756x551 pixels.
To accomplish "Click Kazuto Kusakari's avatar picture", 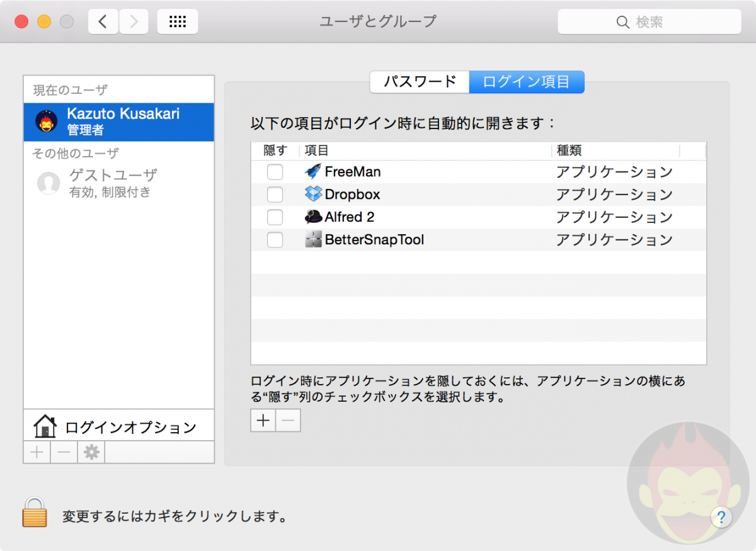I will pos(46,121).
